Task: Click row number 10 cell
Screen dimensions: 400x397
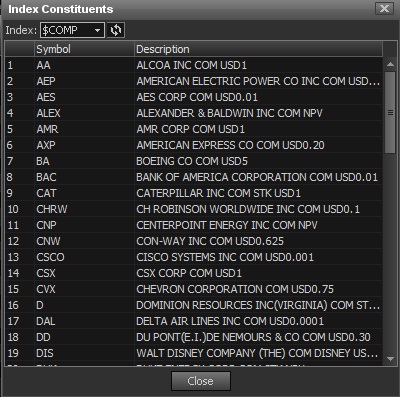Action: click(x=20, y=209)
